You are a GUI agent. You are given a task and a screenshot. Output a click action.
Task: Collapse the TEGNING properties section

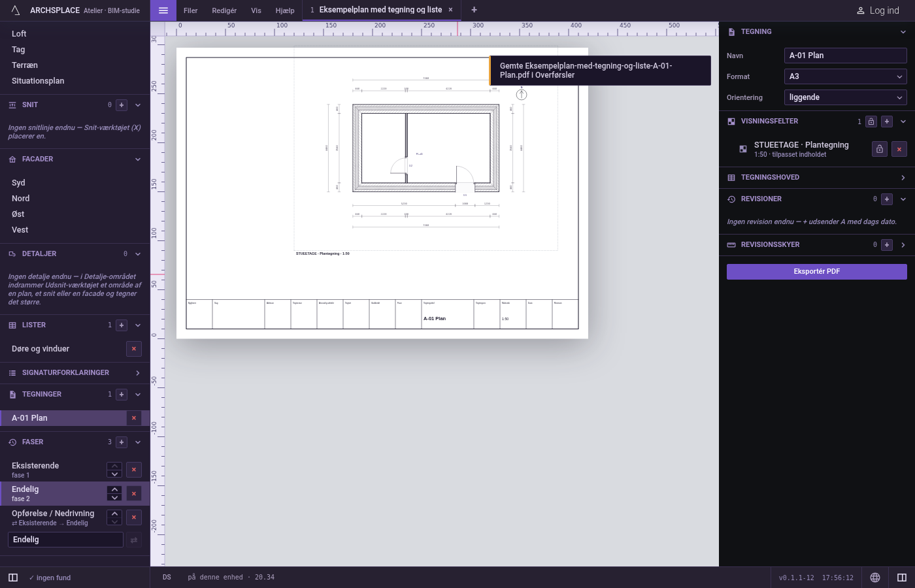pos(903,32)
